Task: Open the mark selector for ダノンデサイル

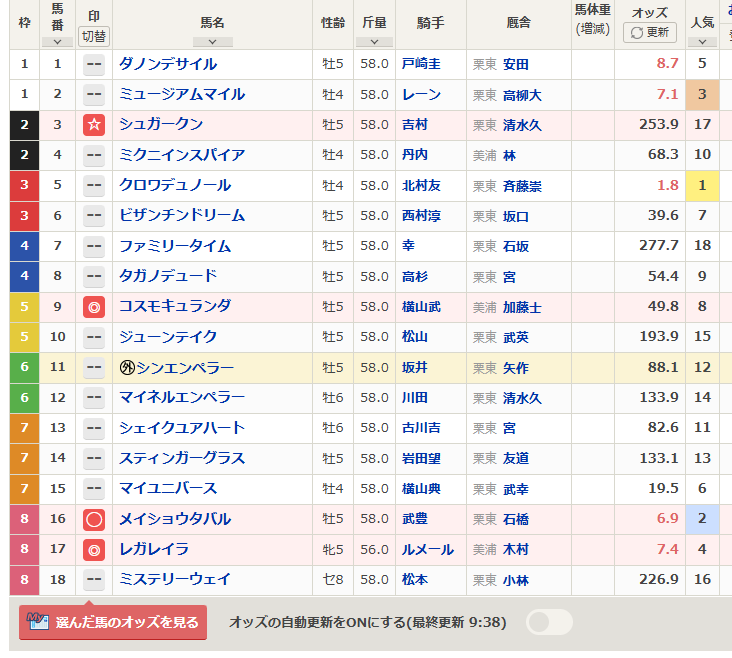Action: tap(94, 64)
